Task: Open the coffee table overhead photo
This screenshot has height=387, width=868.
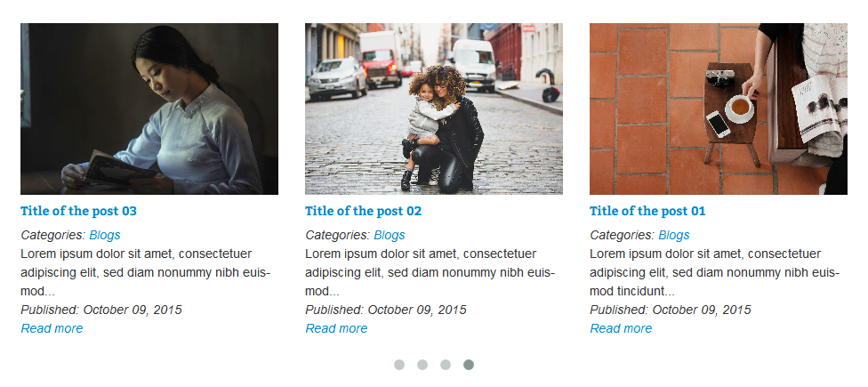Action: point(719,109)
